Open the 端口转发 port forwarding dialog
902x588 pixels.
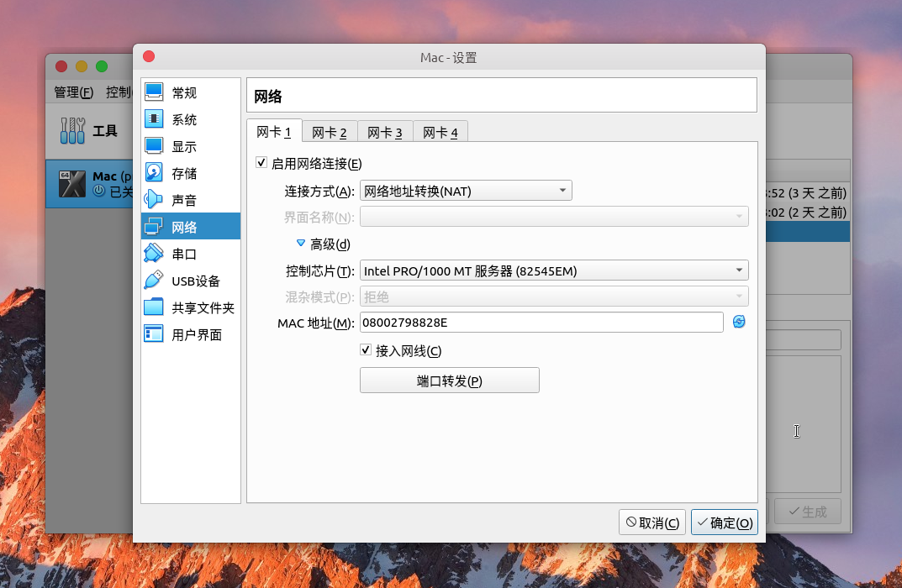tap(449, 380)
